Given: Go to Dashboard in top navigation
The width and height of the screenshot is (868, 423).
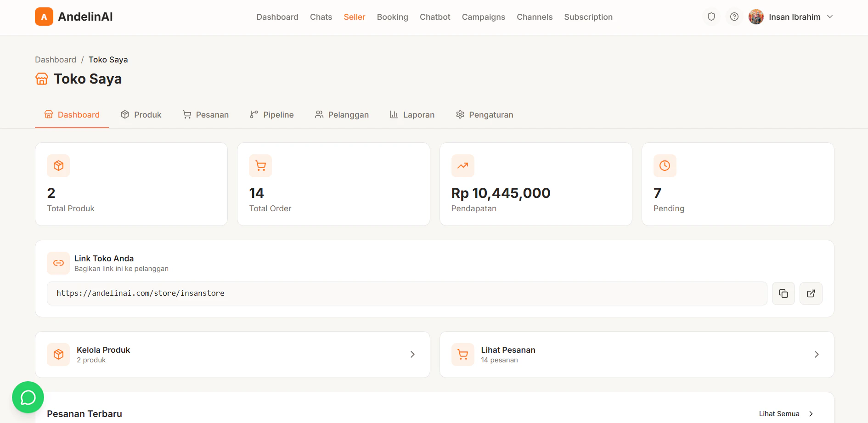Looking at the screenshot, I should 277,17.
